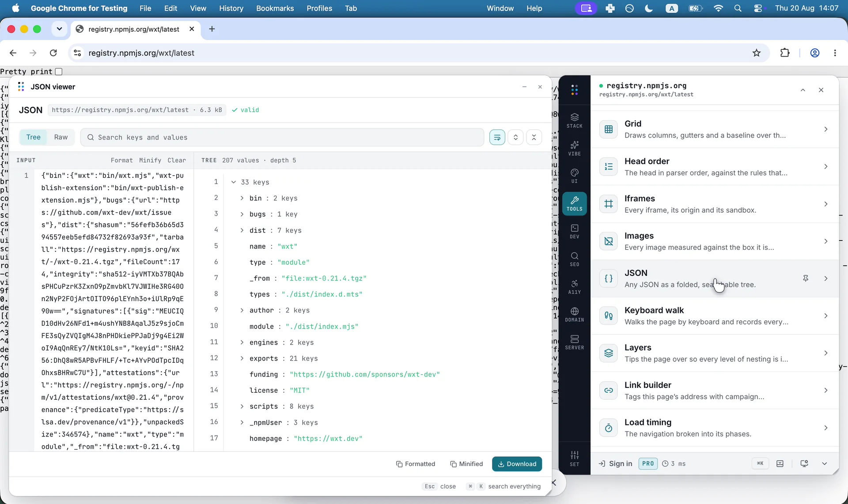The height and width of the screenshot is (504, 848).
Task: Open Chrome's tab search dropdown
Action: tap(59, 29)
